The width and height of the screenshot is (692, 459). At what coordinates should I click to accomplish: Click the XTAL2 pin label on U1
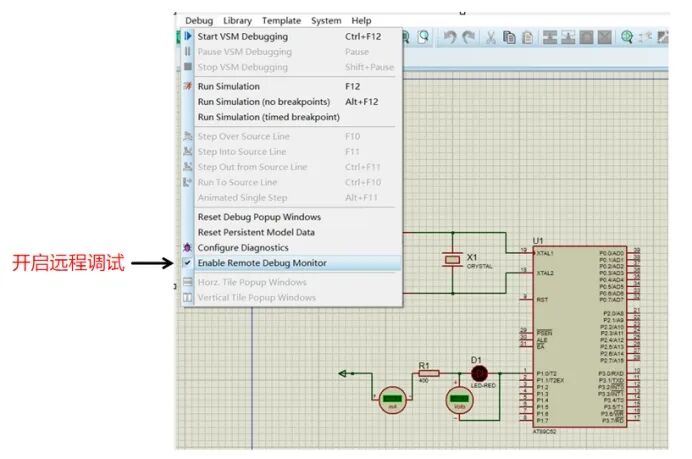[x=545, y=273]
